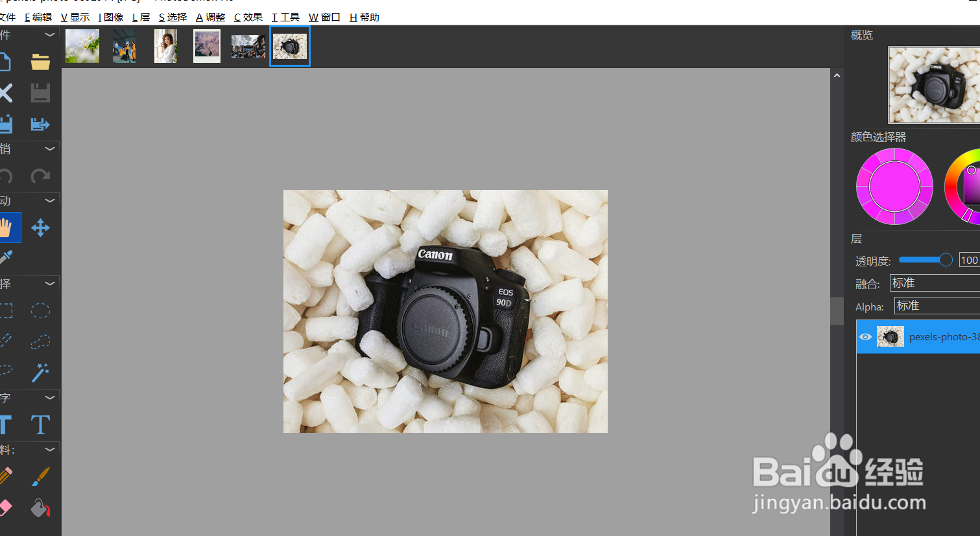The image size is (980, 536).
Task: Click the Redo arrow icon
Action: 40,175
